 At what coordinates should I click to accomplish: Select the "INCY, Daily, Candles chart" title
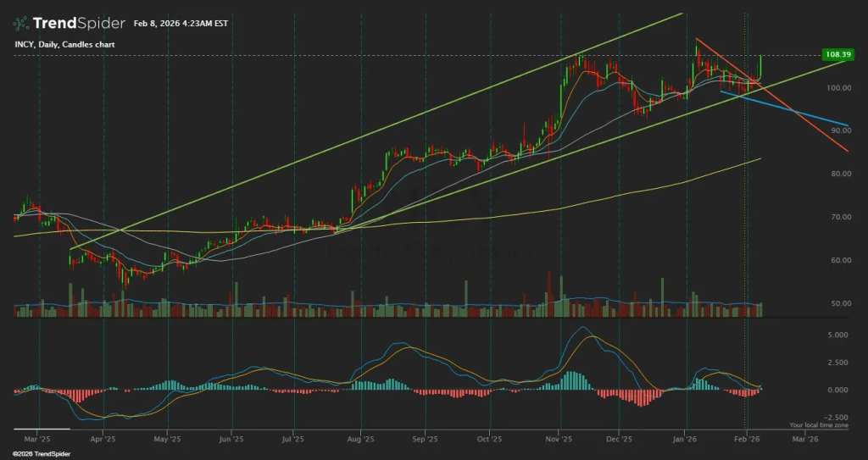tap(64, 44)
